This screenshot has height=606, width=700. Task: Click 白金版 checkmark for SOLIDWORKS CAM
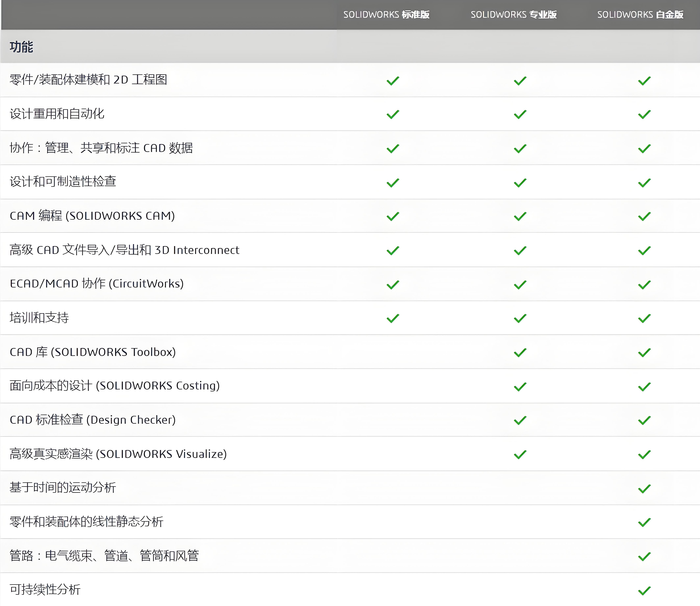[645, 216]
